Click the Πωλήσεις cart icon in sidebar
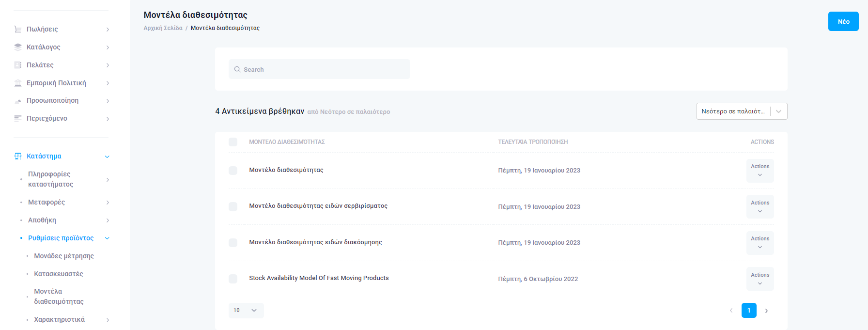868x330 pixels. click(x=18, y=29)
